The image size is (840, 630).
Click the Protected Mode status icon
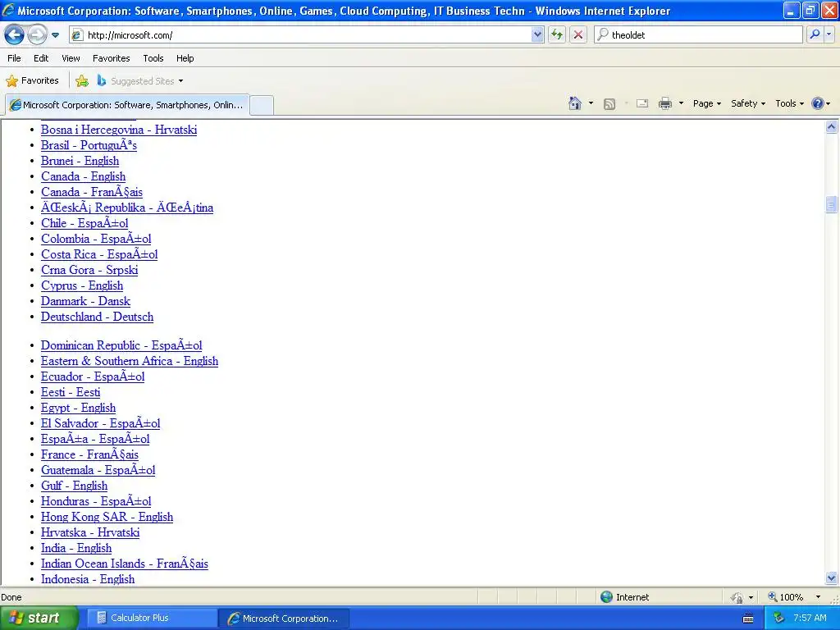point(737,597)
